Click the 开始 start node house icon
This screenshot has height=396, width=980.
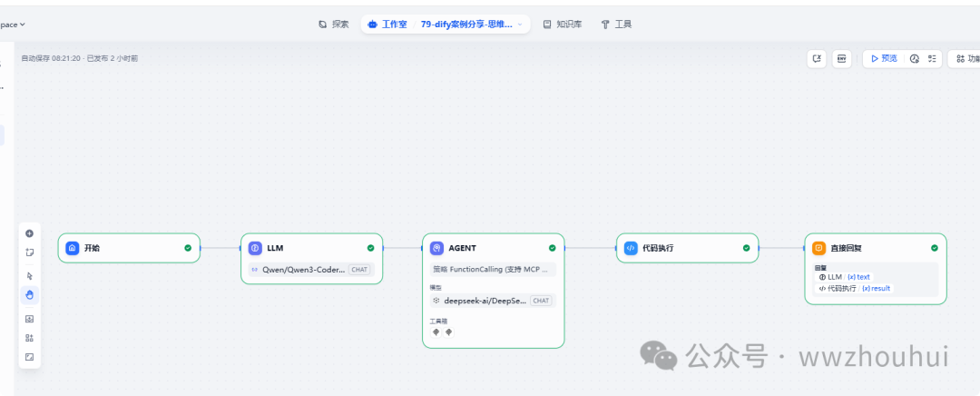[73, 248]
